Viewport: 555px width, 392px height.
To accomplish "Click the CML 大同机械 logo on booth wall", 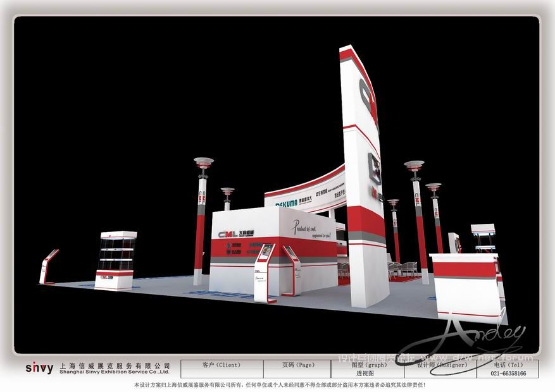I will pyautogui.click(x=236, y=234).
